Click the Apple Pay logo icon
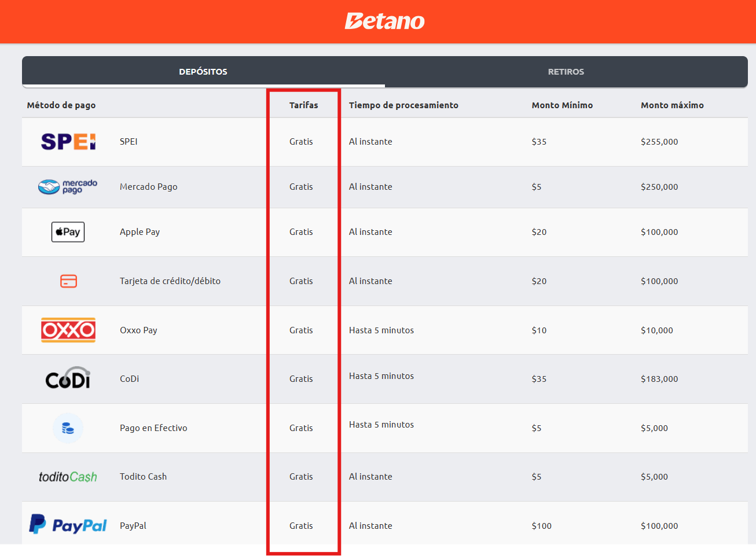Viewport: 756px width, 556px height. tap(68, 232)
